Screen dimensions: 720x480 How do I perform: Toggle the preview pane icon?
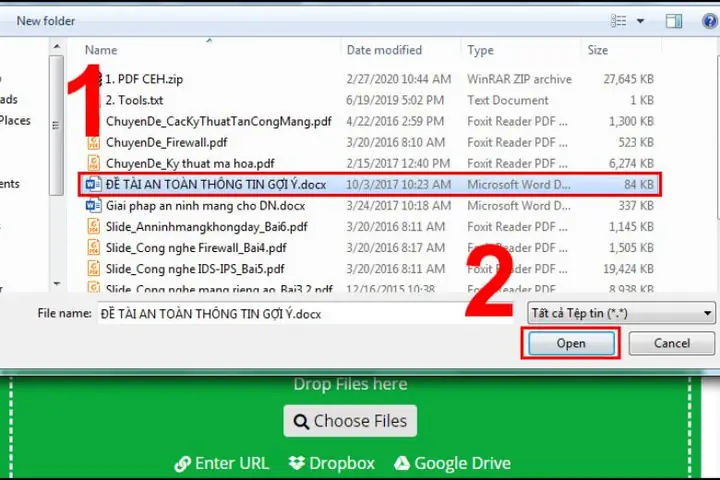[674, 21]
